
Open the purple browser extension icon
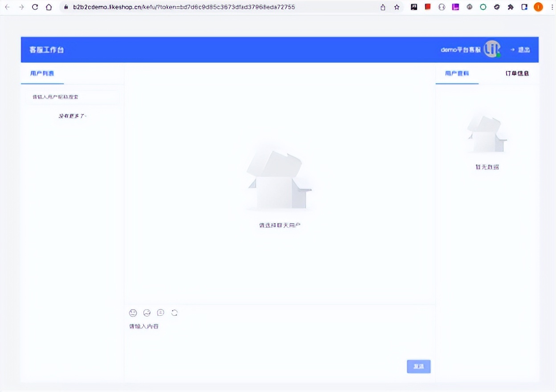tap(455, 7)
